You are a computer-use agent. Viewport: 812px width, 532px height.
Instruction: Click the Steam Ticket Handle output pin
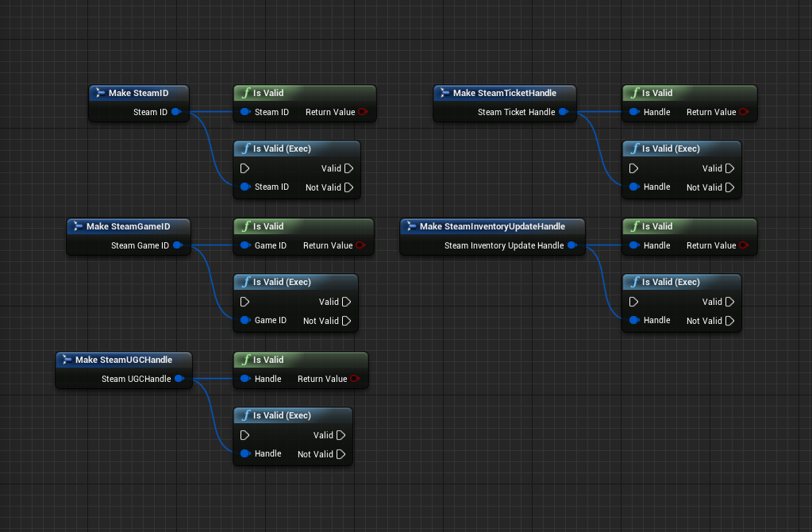click(x=563, y=112)
